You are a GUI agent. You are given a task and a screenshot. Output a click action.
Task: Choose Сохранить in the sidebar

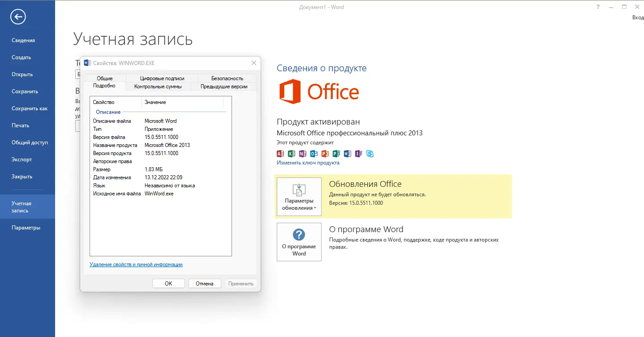click(x=27, y=91)
